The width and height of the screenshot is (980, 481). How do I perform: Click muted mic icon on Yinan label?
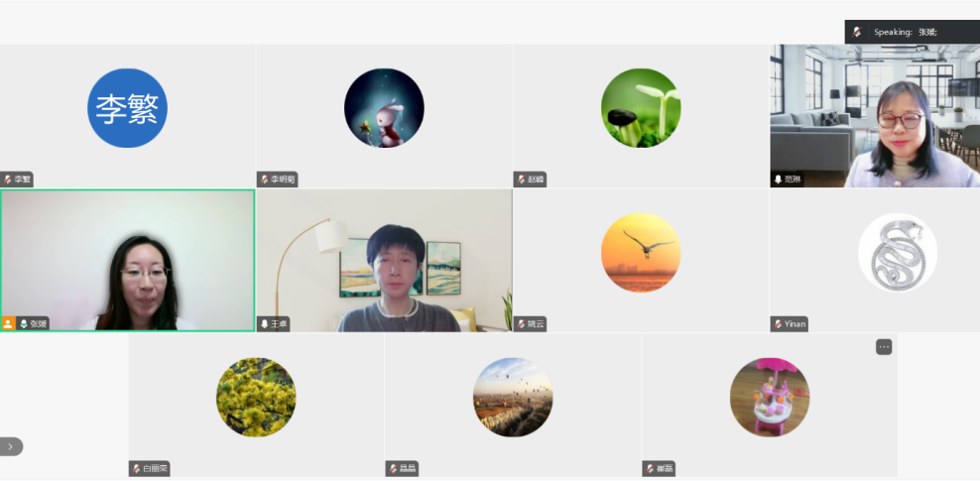tap(778, 324)
